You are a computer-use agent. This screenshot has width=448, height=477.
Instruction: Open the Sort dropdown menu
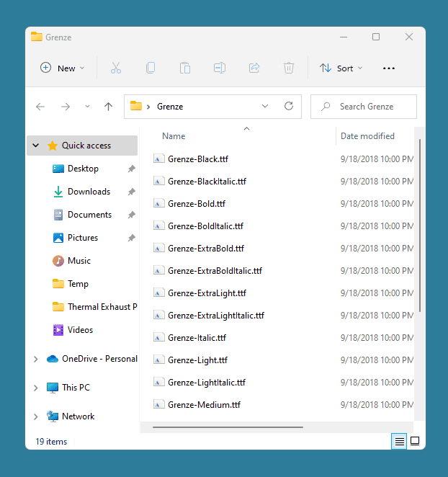tap(341, 68)
